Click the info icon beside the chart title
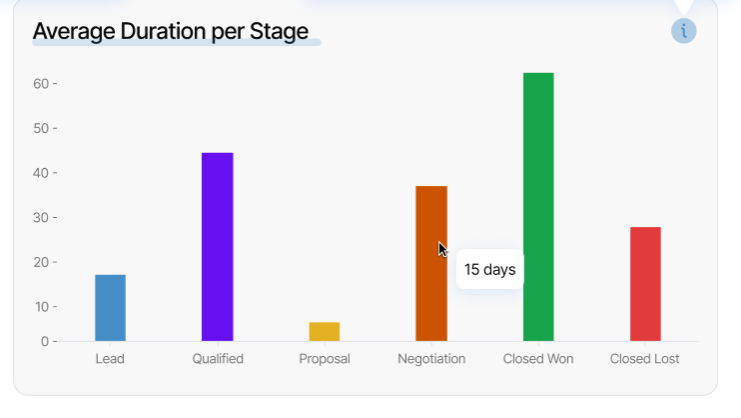This screenshot has height=418, width=741. (684, 31)
